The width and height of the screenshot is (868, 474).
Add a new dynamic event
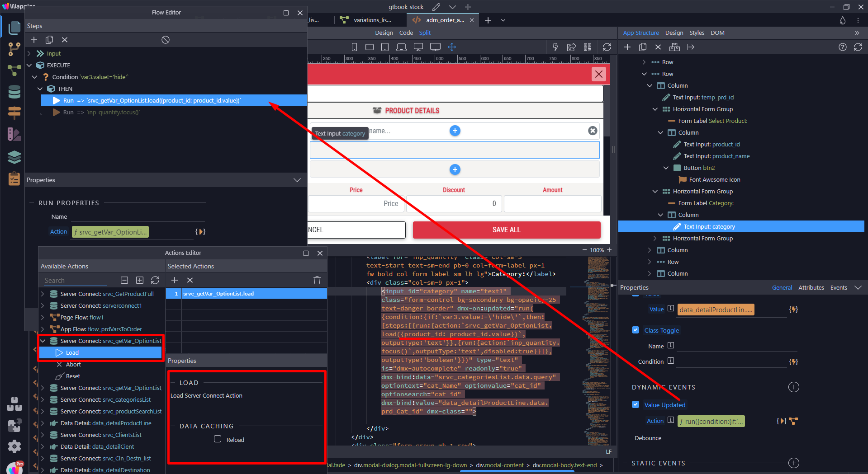pos(793,387)
